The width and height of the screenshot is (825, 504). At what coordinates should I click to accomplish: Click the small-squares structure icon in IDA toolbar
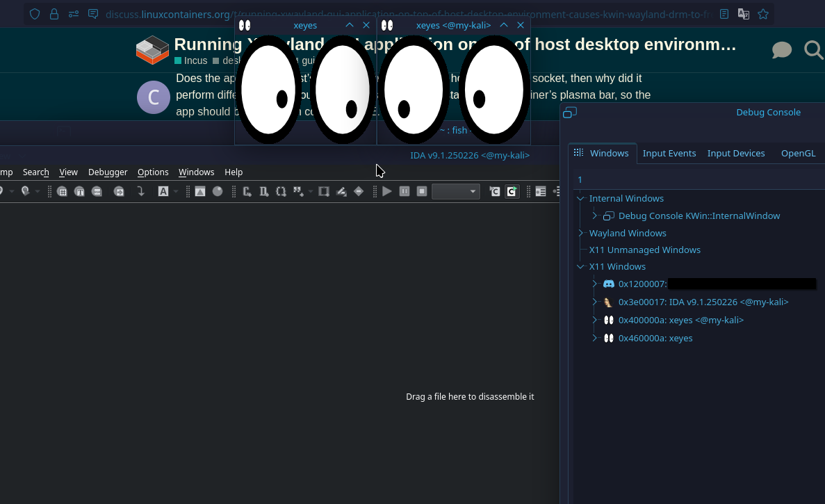pyautogui.click(x=298, y=191)
